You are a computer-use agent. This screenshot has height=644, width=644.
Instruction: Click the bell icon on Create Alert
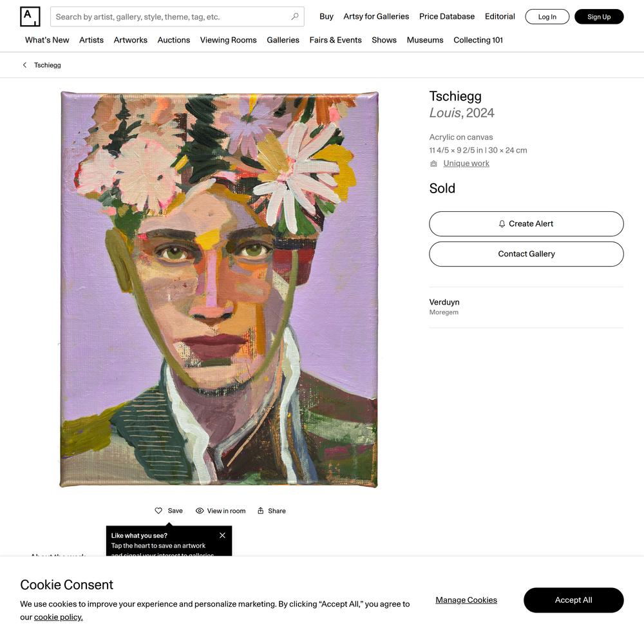[x=502, y=224]
